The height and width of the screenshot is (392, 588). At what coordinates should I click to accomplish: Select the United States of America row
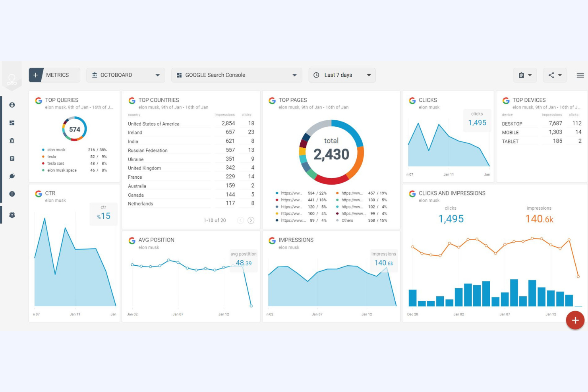pos(191,124)
